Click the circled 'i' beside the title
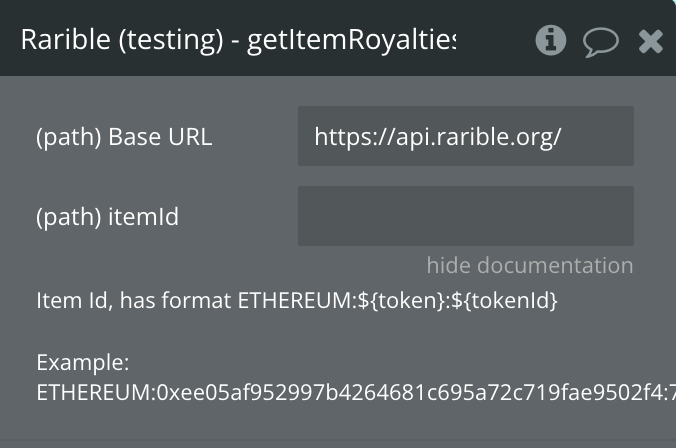The image size is (676, 448). click(551, 40)
